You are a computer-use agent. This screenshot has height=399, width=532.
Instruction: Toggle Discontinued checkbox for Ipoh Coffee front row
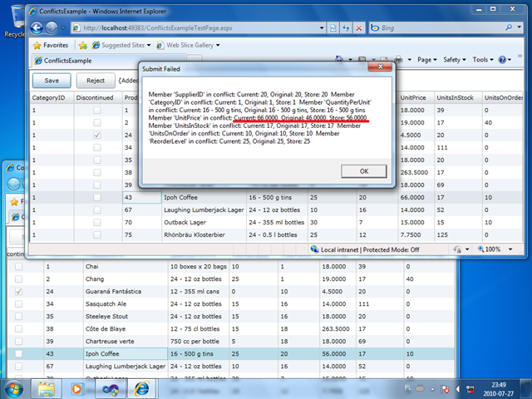point(97,198)
